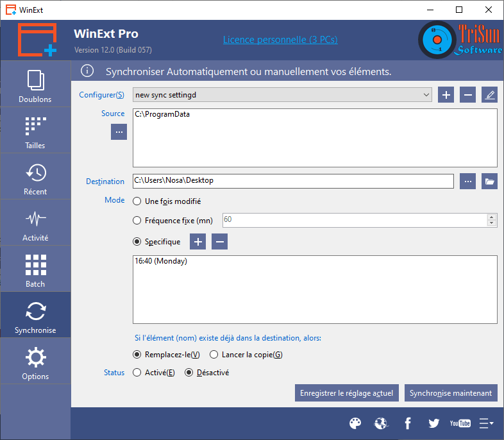This screenshot has height=440, width=504.
Task: Click the info icon beside Synchroniser text
Action: 87,71
